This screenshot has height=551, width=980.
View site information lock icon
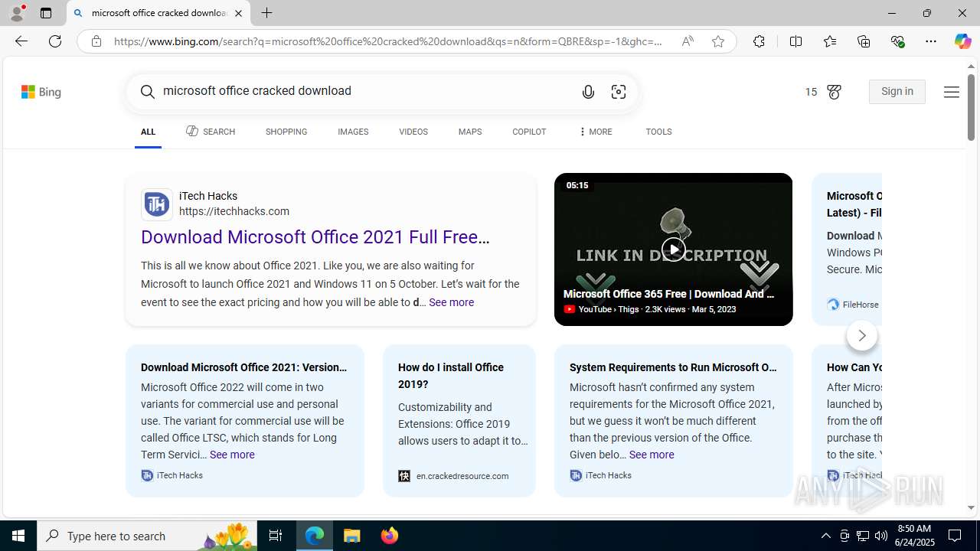click(x=96, y=41)
